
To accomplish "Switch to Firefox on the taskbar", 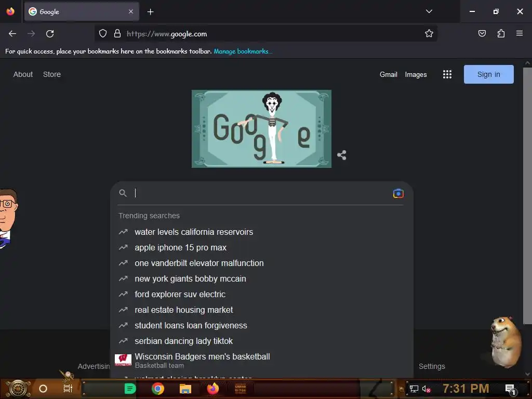I will [212, 389].
